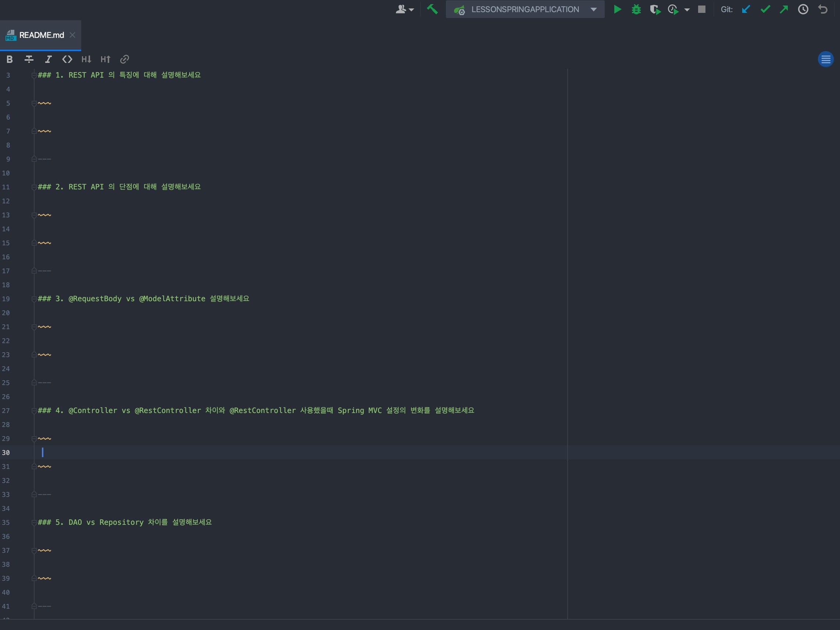Insert a link via toolbar
The height and width of the screenshot is (630, 840).
[125, 59]
